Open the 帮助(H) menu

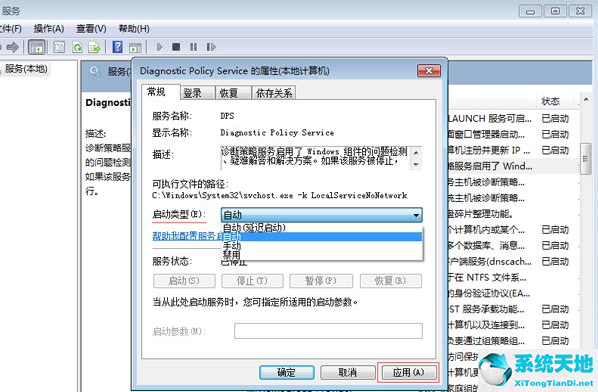coord(134,29)
